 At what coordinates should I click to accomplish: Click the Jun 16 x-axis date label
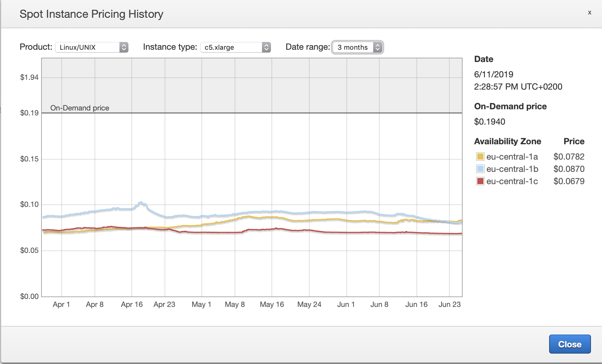pos(416,304)
